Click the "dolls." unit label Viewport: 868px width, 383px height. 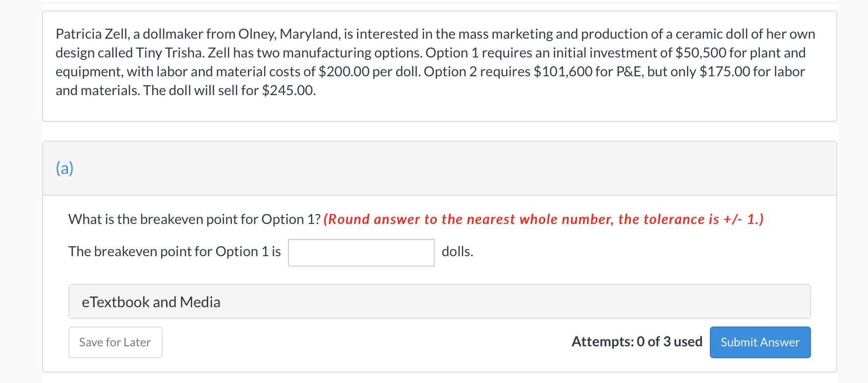tap(457, 252)
